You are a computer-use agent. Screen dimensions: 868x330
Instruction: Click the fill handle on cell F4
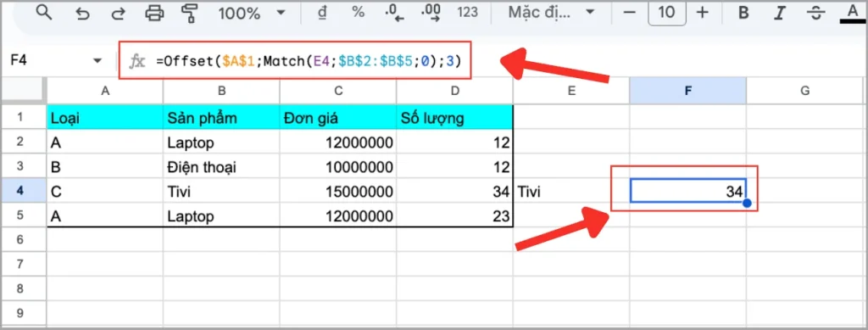[x=747, y=204]
